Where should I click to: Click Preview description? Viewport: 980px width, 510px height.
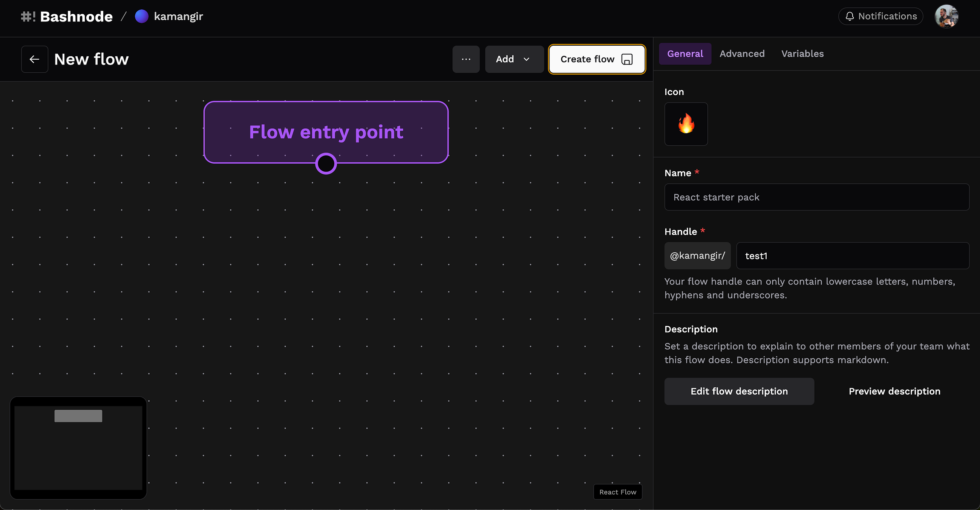click(894, 391)
